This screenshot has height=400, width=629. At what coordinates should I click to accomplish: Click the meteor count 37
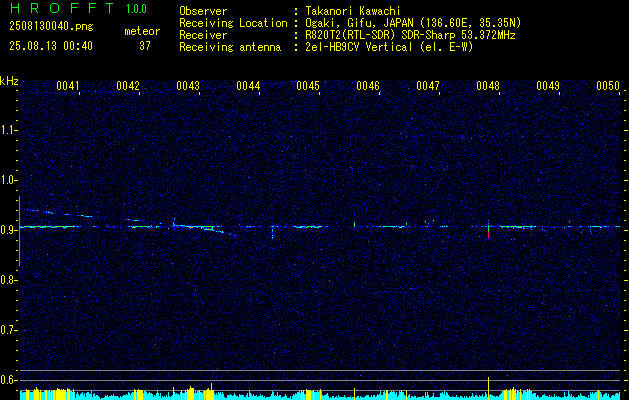[145, 46]
